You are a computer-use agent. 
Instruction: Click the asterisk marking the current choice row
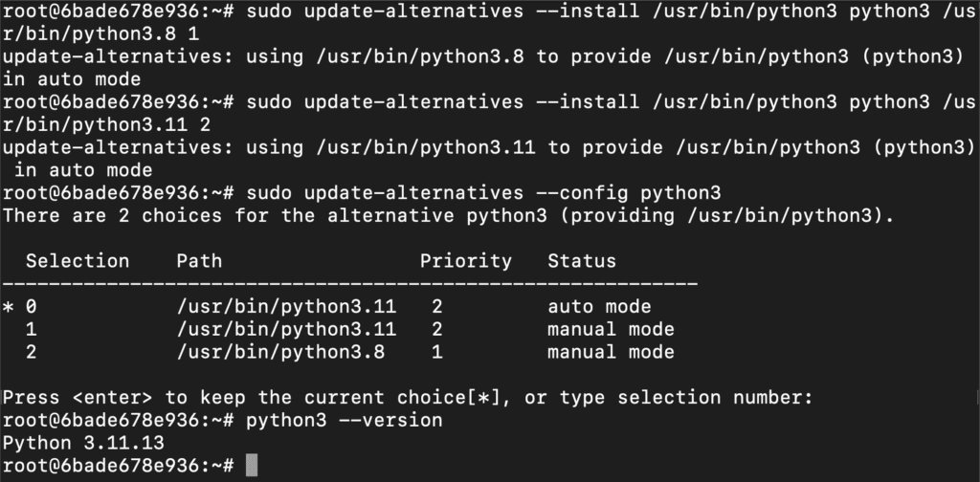pos(9,307)
